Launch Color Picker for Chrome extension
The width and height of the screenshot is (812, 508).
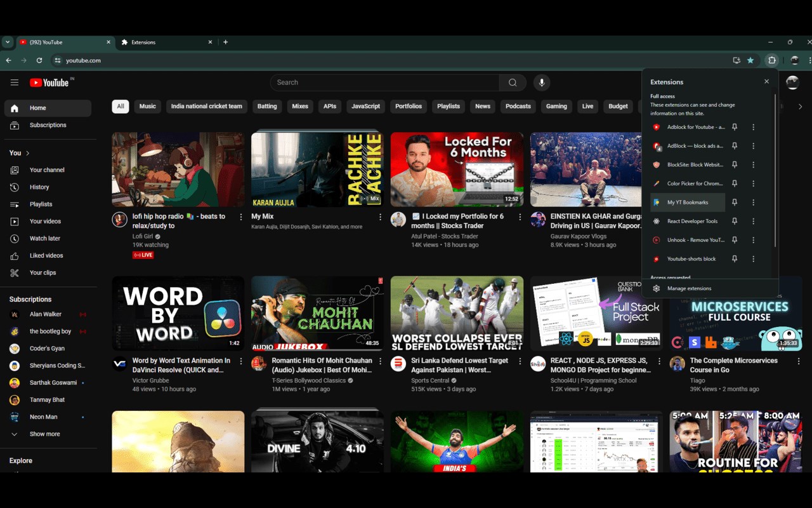pos(688,184)
